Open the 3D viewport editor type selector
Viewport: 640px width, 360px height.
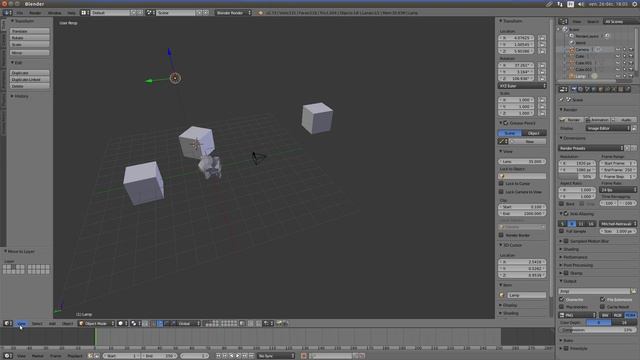tap(8, 323)
